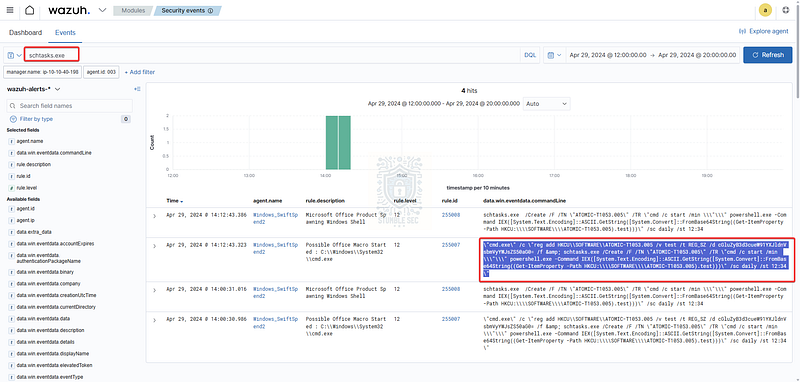The height and width of the screenshot is (382, 800).
Task: Sort by the Time column header
Action: pyautogui.click(x=174, y=201)
